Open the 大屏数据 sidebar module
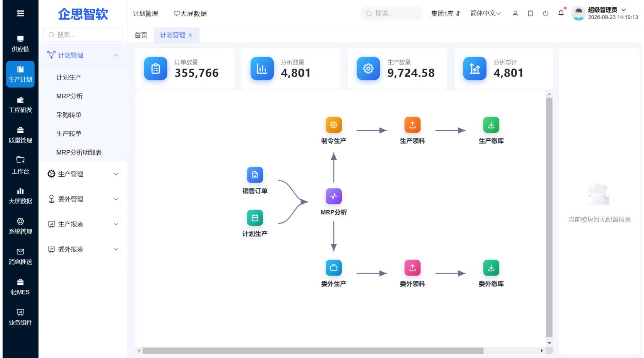 click(x=20, y=196)
